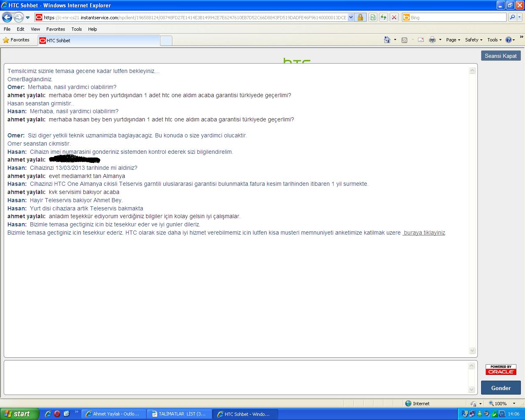The image size is (525, 420).
Task: Expand hidden command bar items chevron
Action: [x=521, y=37]
